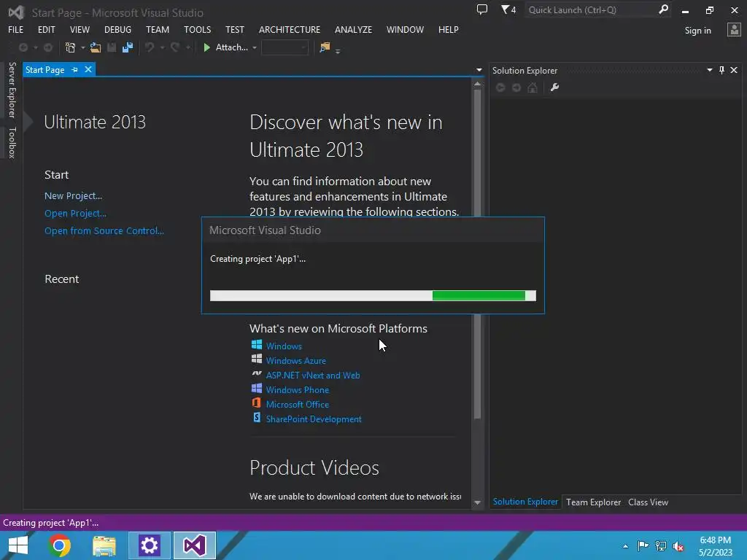Click the Save All icon
This screenshot has width=747, height=560.
tap(128, 47)
